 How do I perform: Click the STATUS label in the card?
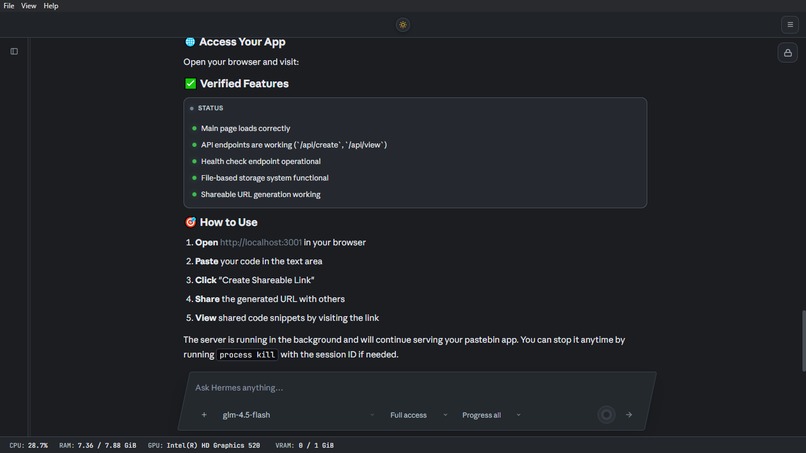tap(210, 108)
